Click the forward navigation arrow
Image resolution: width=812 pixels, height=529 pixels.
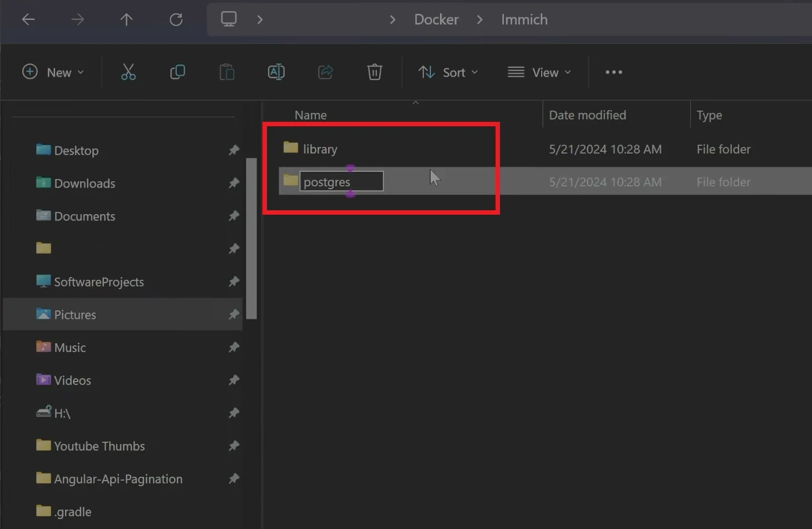(77, 19)
